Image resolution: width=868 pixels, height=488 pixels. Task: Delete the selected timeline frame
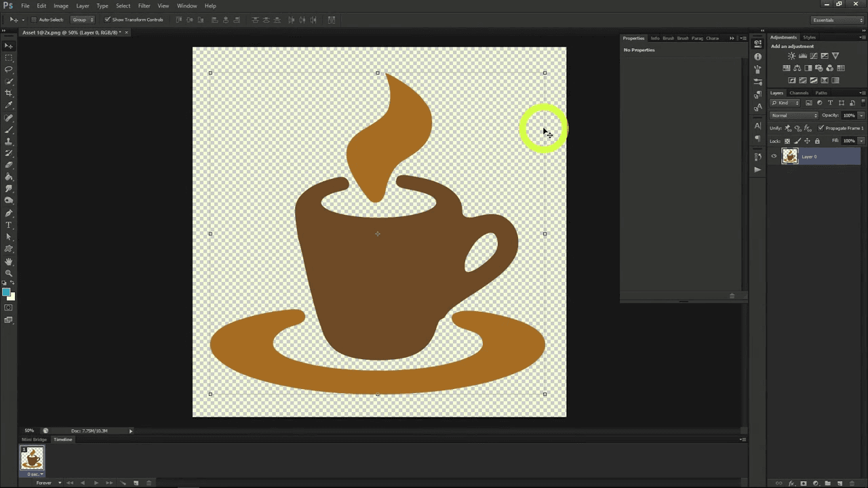[149, 483]
